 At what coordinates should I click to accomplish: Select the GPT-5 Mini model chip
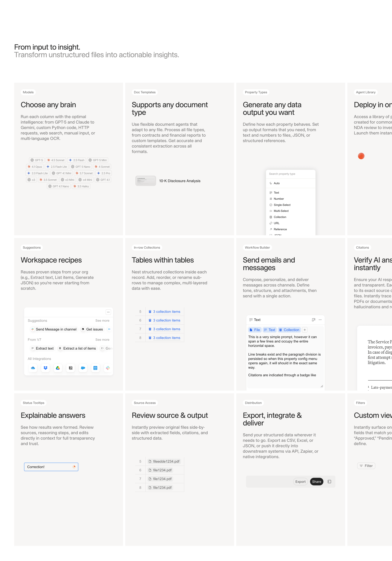[x=98, y=160]
